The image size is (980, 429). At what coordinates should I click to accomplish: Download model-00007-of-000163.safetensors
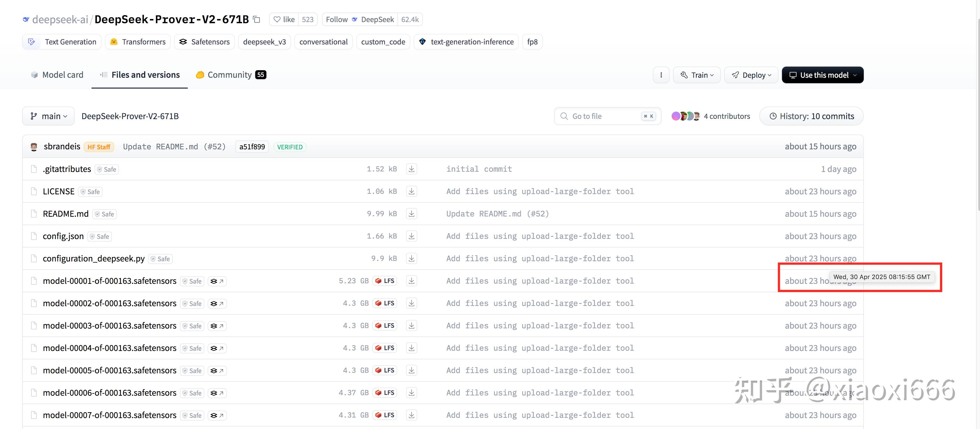pos(411,415)
